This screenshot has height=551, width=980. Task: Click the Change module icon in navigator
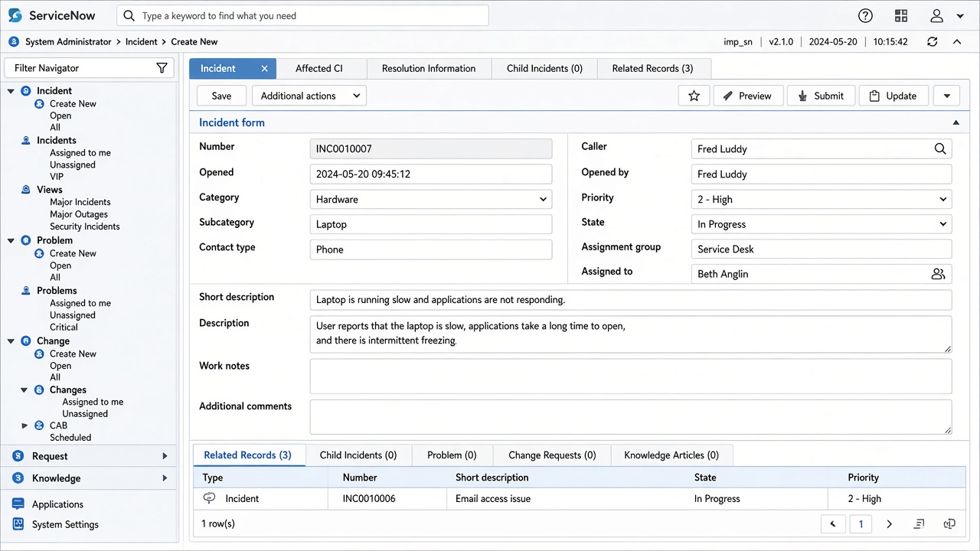27,341
